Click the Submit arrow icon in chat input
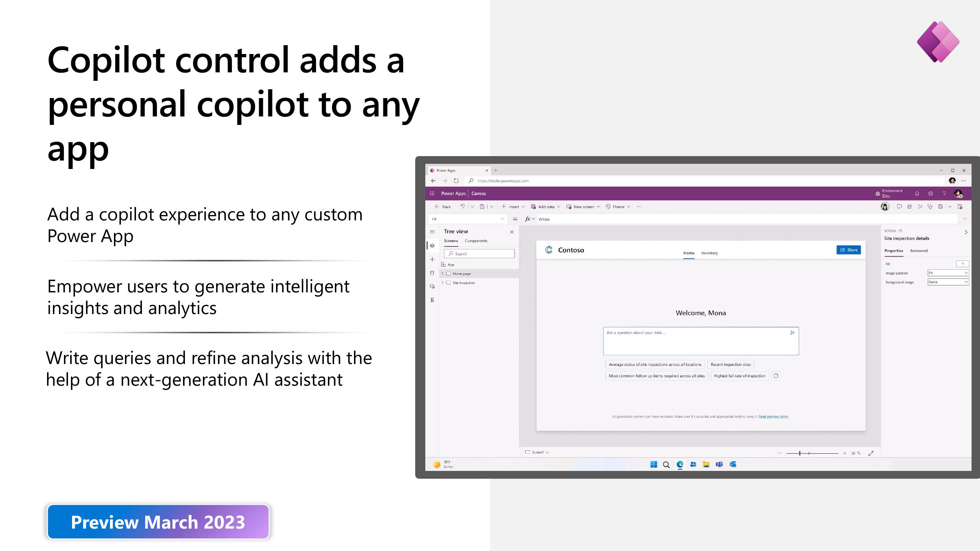 792,332
